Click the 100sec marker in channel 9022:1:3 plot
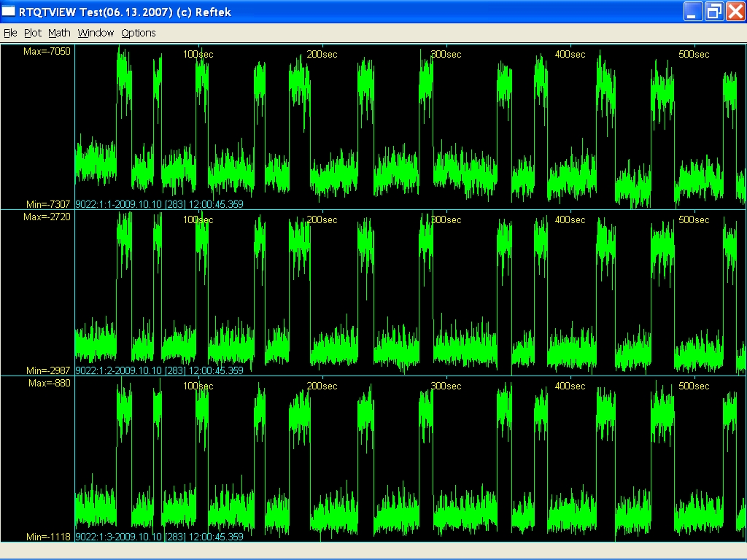Image resolution: width=747 pixels, height=560 pixels. coord(198,386)
